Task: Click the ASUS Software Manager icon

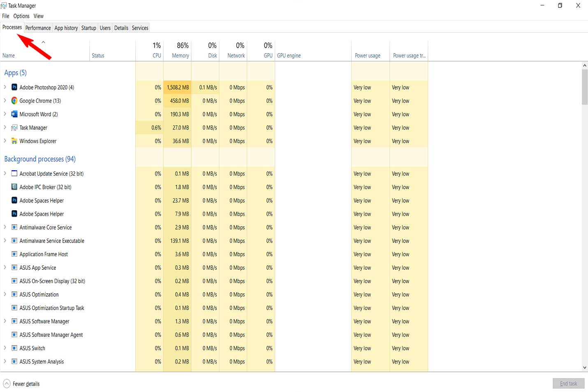Action: (14, 322)
